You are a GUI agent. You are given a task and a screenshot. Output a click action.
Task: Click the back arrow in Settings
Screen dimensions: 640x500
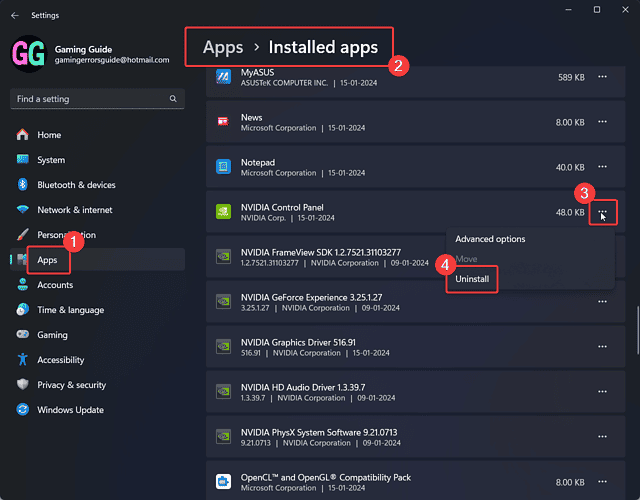coord(15,15)
